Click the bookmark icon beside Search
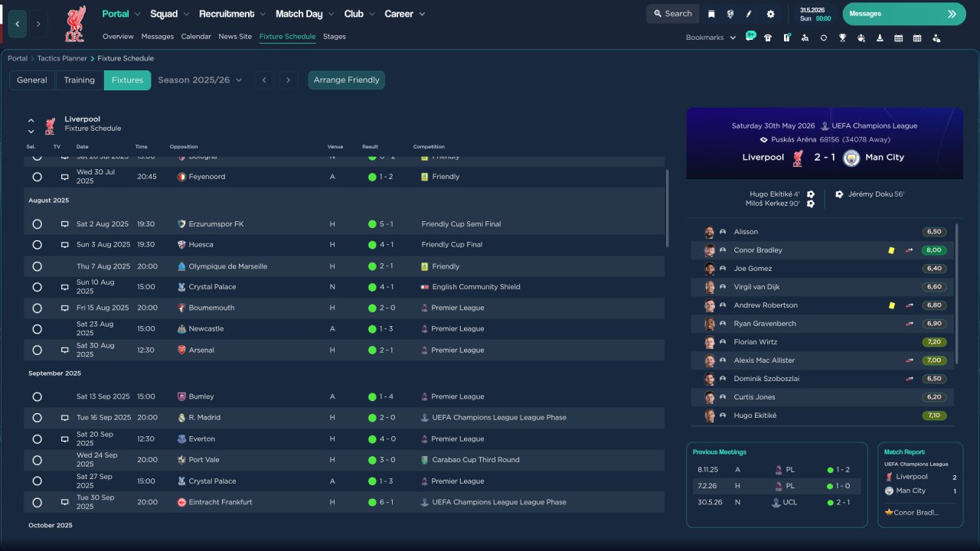Image resolution: width=980 pixels, height=551 pixels. point(711,14)
